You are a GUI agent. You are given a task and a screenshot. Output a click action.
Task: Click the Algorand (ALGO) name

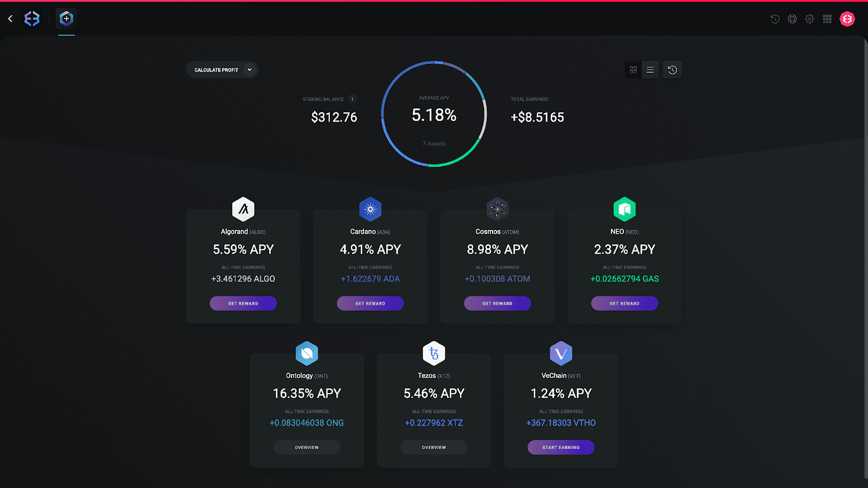coord(243,232)
